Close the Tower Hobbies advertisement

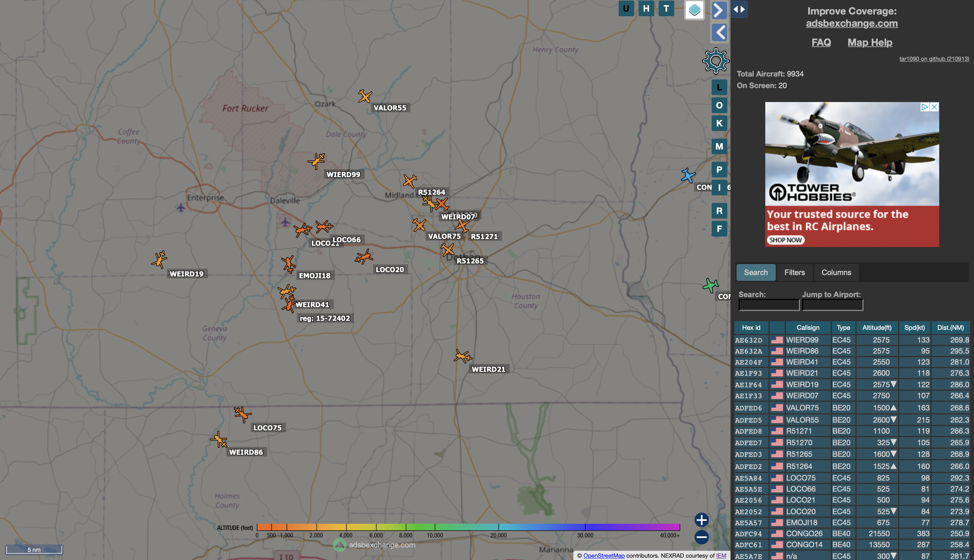click(934, 107)
